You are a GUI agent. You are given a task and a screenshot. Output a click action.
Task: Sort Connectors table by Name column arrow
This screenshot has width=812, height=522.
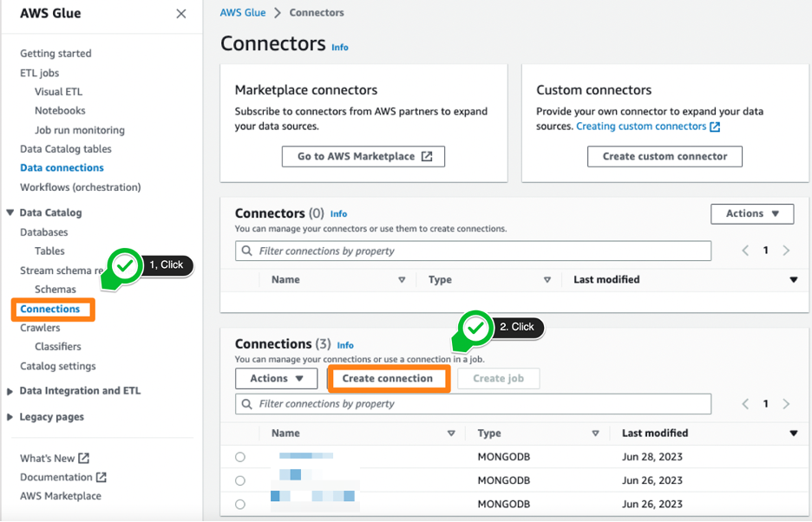402,279
